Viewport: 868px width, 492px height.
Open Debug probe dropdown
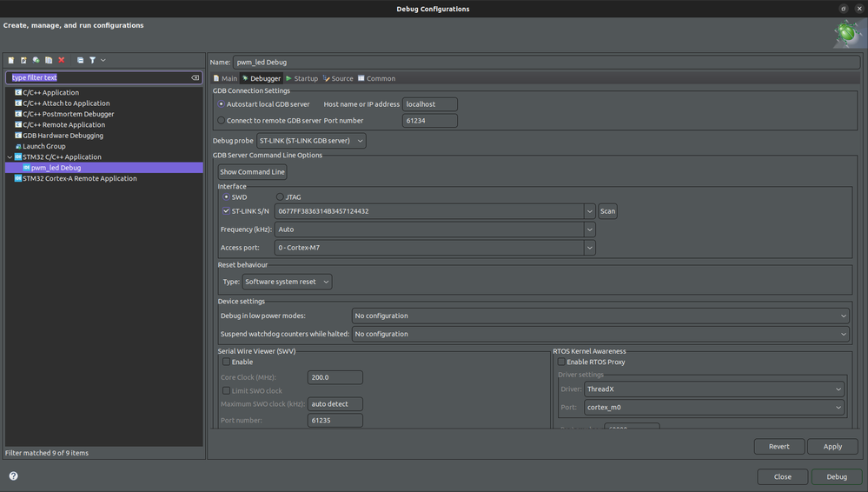click(311, 141)
